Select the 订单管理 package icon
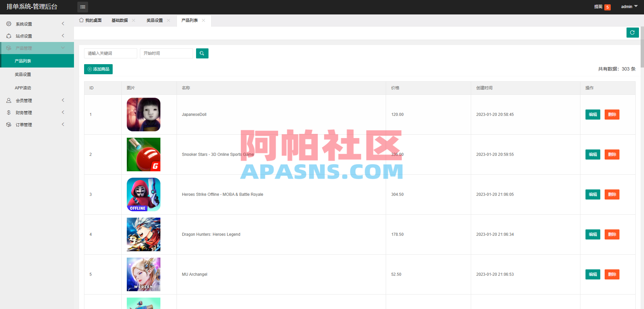The width and height of the screenshot is (644, 309). click(8, 124)
